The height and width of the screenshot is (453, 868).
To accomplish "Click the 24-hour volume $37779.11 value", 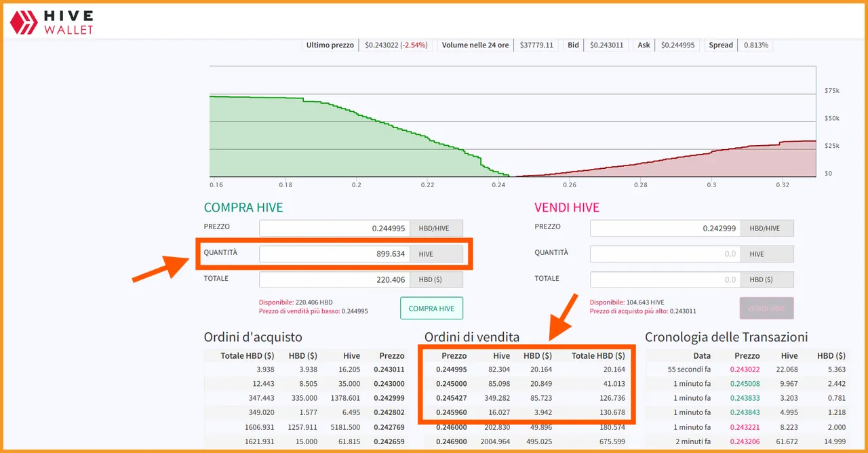I will (536, 45).
